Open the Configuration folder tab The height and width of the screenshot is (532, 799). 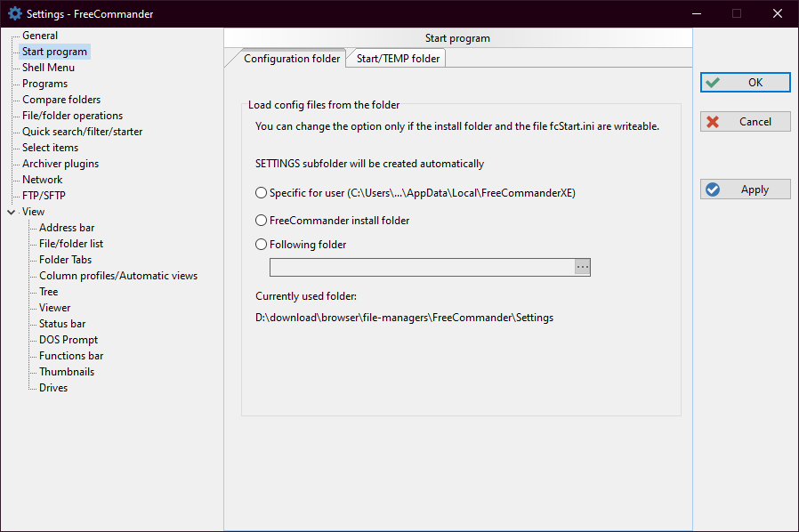click(x=292, y=59)
